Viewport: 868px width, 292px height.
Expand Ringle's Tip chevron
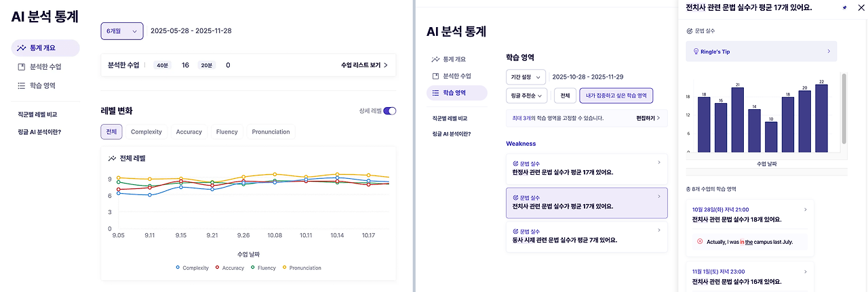828,51
